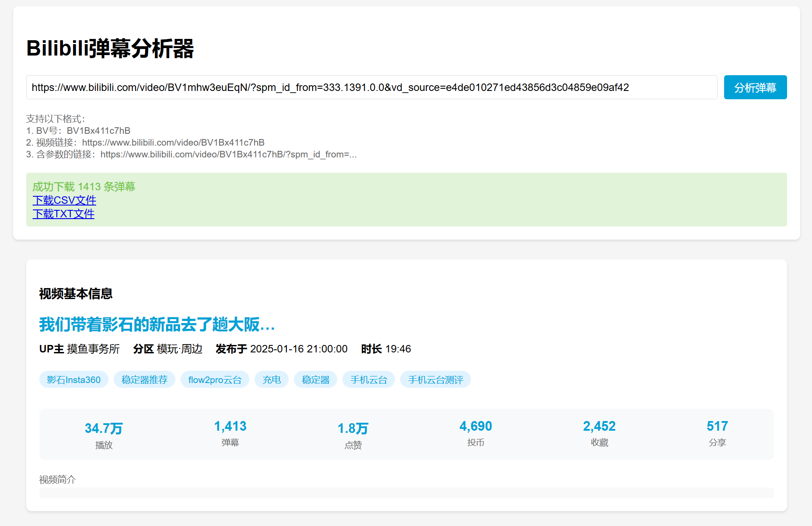
Task: Click the 分析弹幕 button
Action: 755,87
